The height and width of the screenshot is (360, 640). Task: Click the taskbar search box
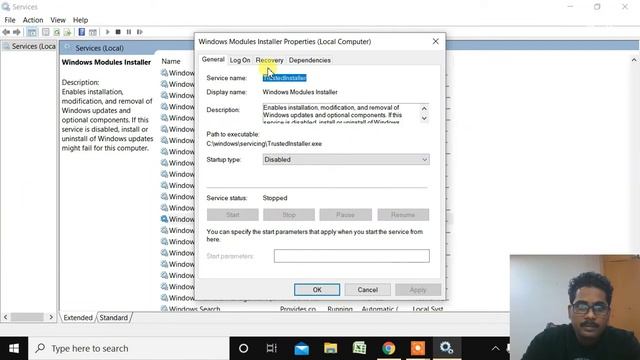(x=129, y=348)
